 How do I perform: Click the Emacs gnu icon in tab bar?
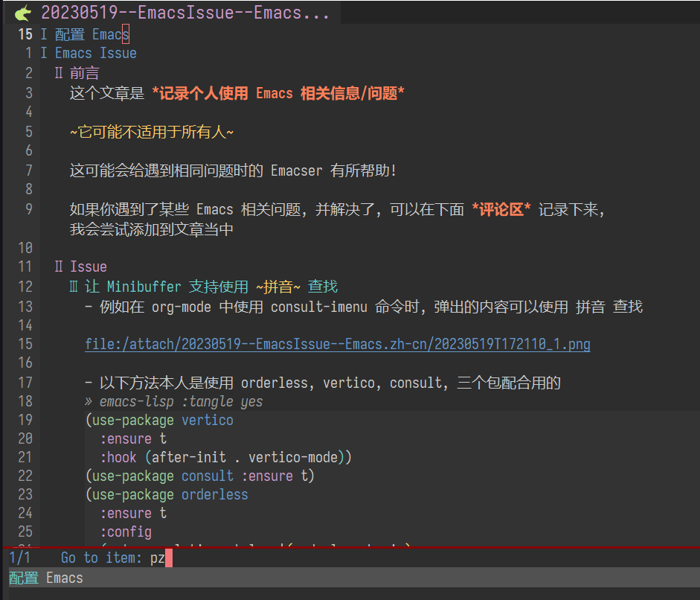(23, 13)
